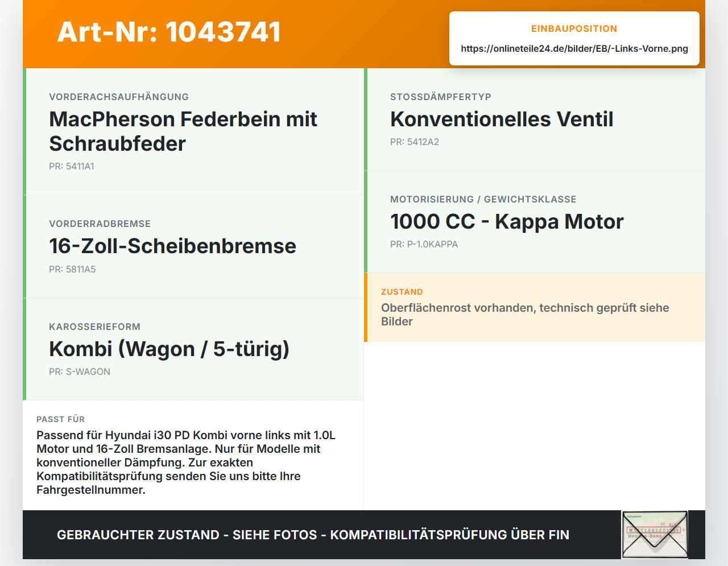728x566 pixels.
Task: Click the 'STOSSDÄMPFERTYP' label
Action: [x=441, y=97]
